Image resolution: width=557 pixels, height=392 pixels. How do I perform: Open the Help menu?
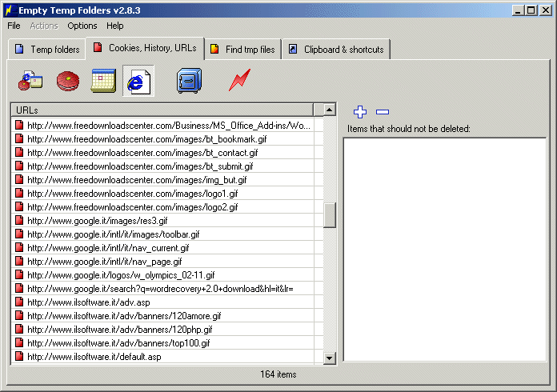coord(114,26)
